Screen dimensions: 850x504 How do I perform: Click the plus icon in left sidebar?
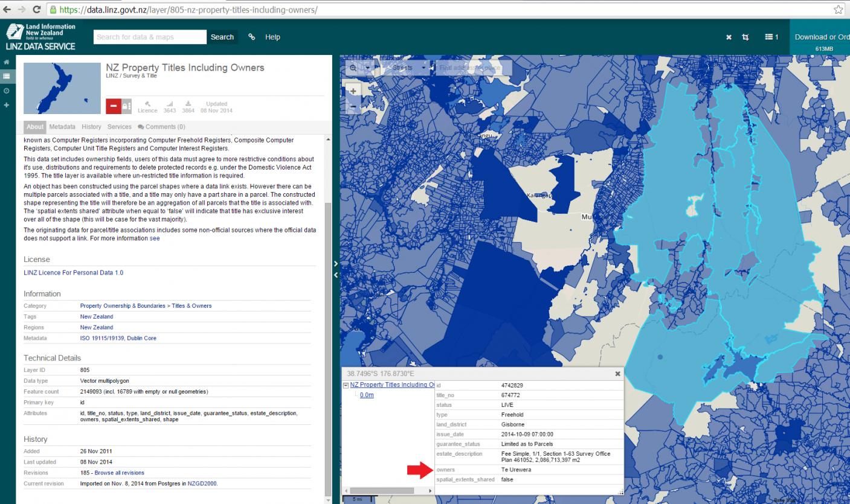click(x=7, y=105)
